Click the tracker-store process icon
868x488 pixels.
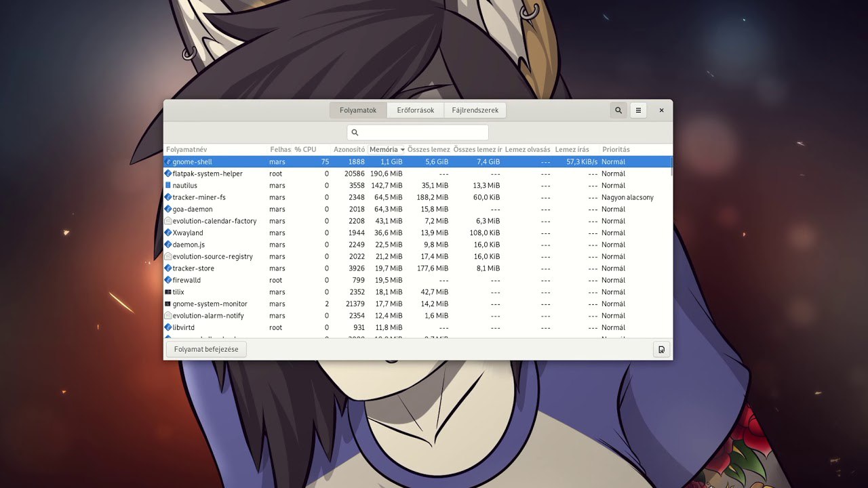click(x=168, y=268)
